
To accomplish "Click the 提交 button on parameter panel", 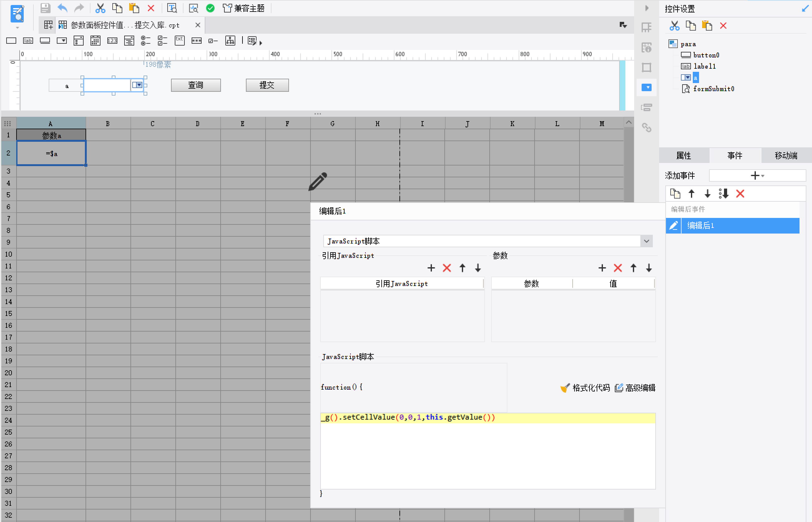I will [x=267, y=85].
